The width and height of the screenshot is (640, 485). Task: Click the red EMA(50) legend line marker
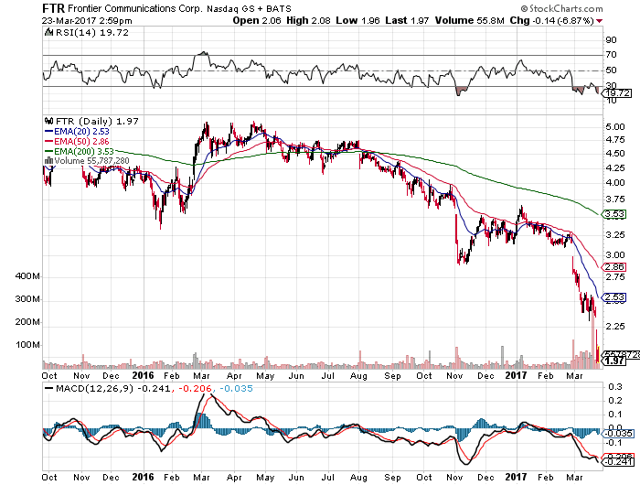coord(47,140)
